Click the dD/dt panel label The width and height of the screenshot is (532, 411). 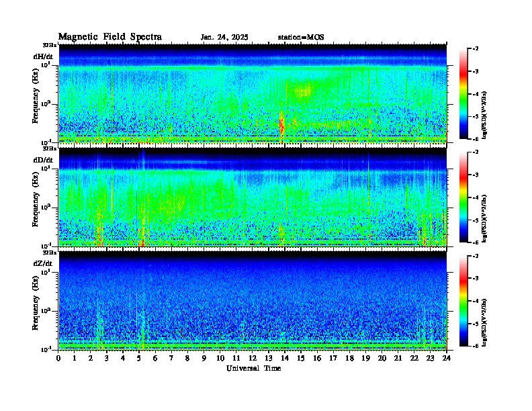(43, 160)
